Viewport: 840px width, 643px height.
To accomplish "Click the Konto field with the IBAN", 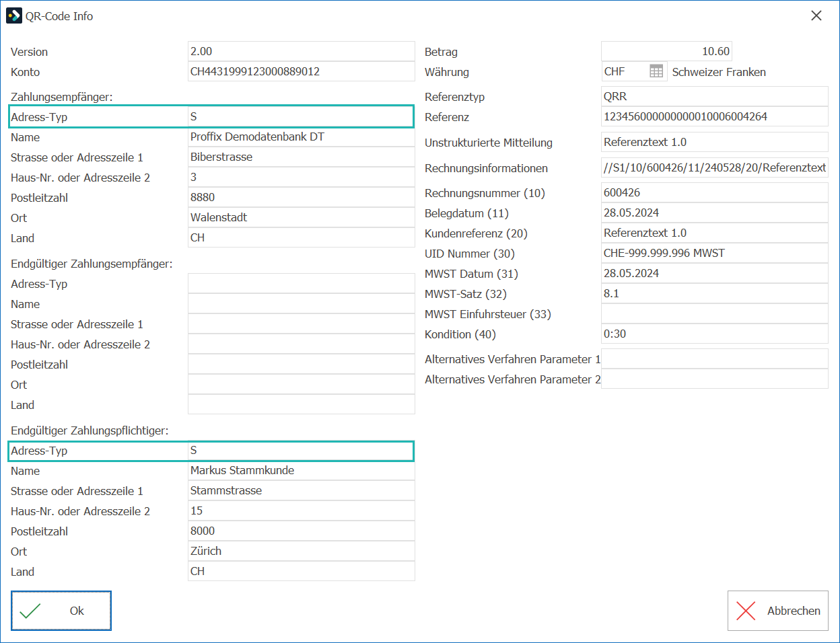I will click(302, 71).
